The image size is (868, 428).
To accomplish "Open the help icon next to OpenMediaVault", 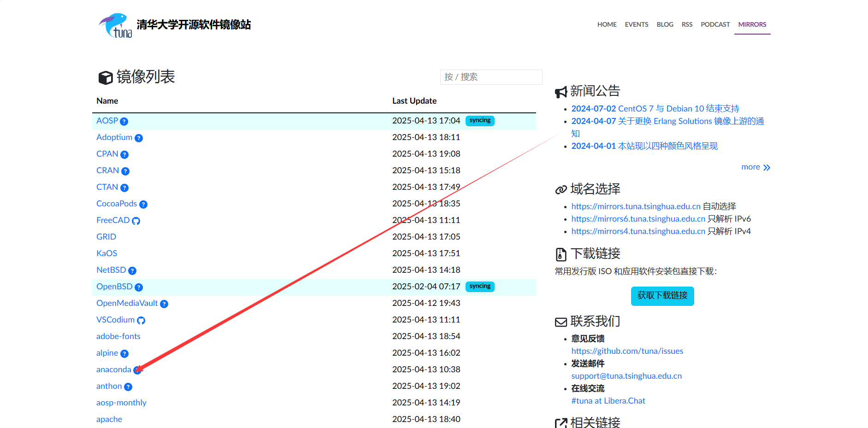I will [x=164, y=304].
